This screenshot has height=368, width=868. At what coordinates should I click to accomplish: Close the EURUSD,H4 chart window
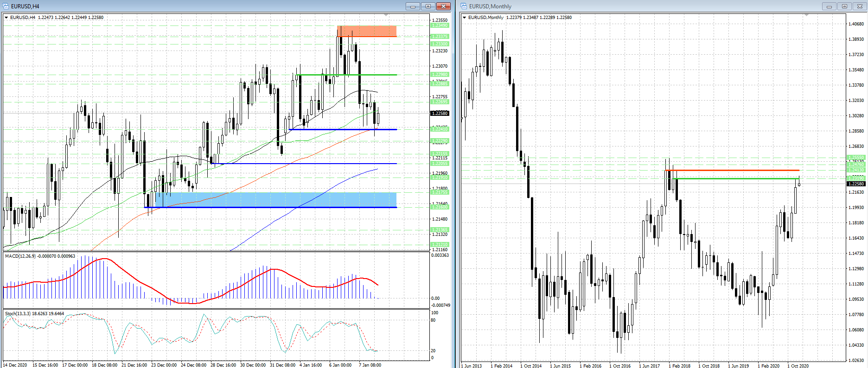tap(444, 6)
